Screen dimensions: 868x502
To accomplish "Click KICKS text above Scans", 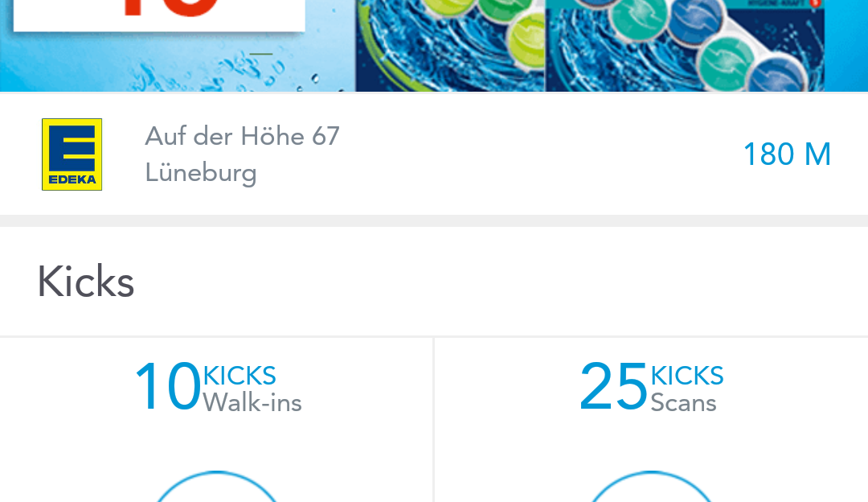I will pos(687,376).
